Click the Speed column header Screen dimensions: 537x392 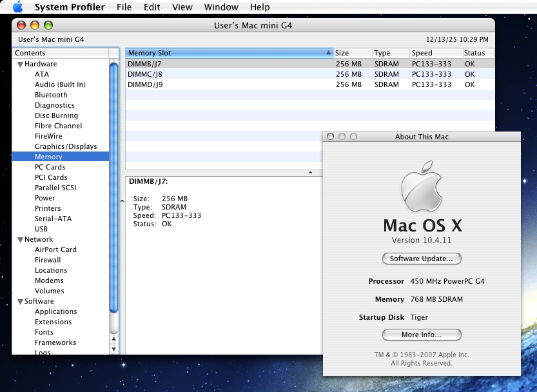pyautogui.click(x=436, y=53)
